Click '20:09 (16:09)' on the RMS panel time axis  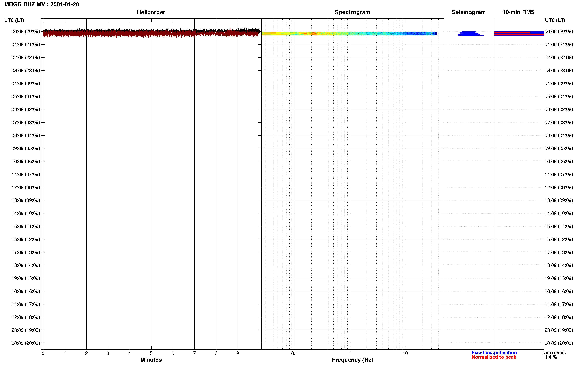(x=559, y=291)
